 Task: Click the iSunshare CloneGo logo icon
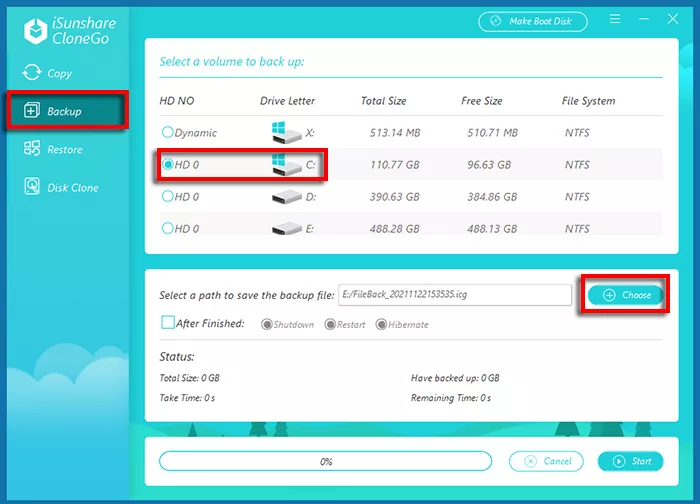(36, 31)
